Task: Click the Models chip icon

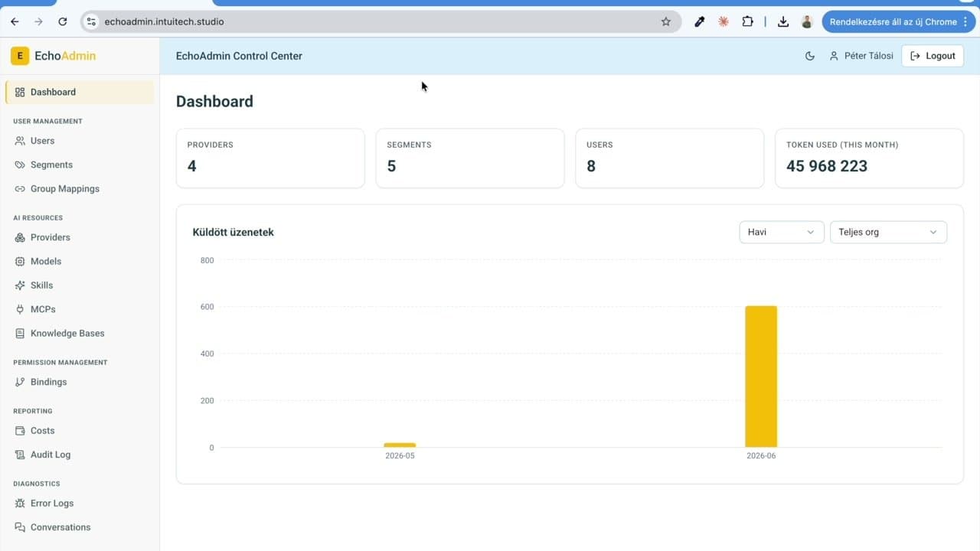Action: pos(20,262)
